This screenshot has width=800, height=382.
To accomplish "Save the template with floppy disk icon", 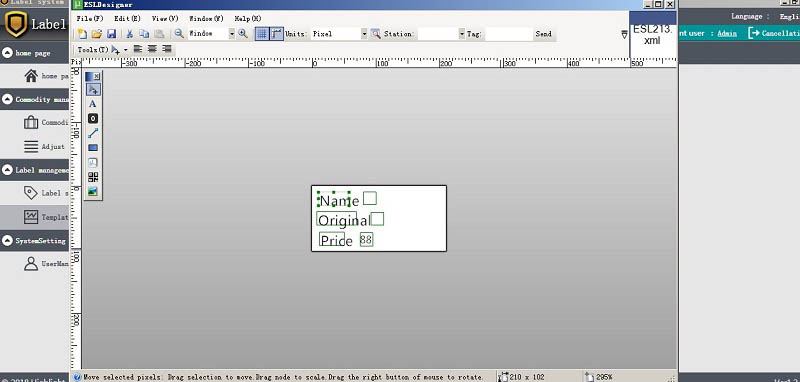I will (x=111, y=34).
